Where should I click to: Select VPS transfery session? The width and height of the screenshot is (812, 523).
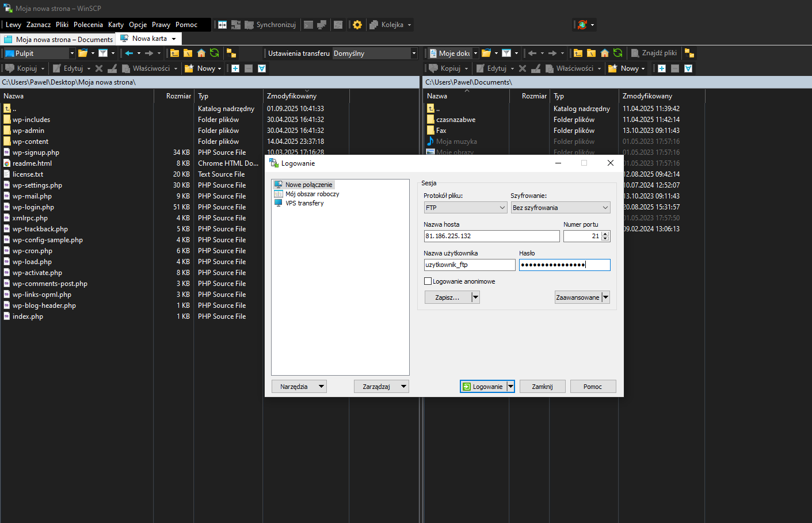click(299, 203)
